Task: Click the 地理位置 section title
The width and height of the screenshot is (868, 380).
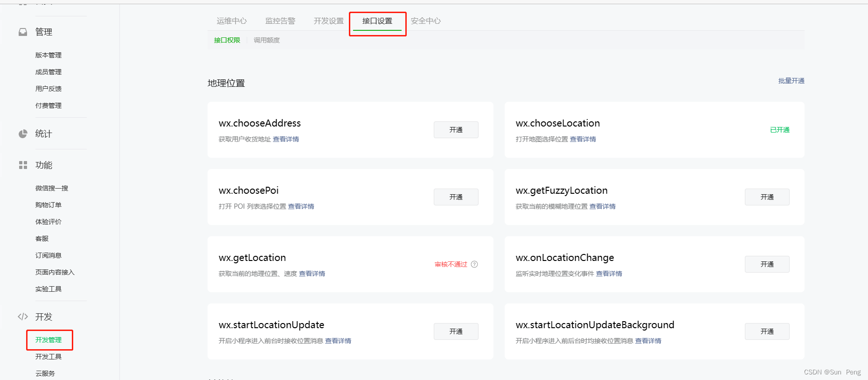Action: click(x=226, y=83)
